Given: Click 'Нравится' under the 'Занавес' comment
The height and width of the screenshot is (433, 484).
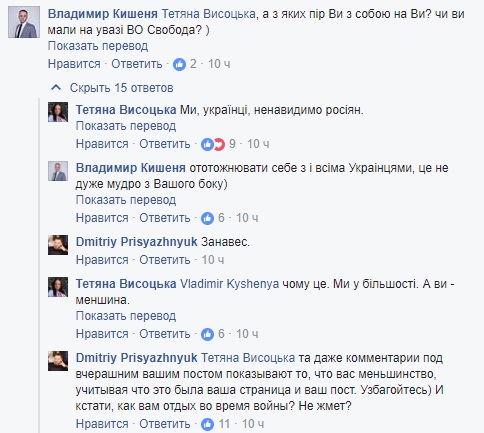Looking at the screenshot, I should pyautogui.click(x=102, y=260).
